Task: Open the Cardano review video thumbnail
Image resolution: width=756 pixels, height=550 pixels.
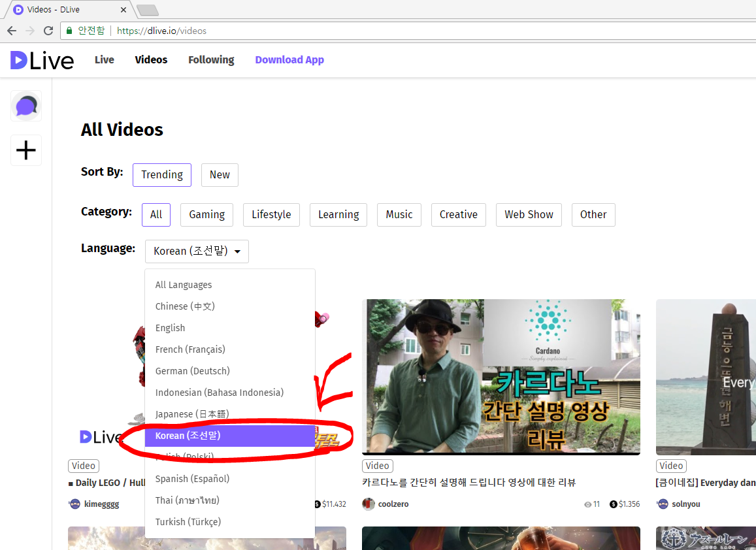Action: (501, 377)
